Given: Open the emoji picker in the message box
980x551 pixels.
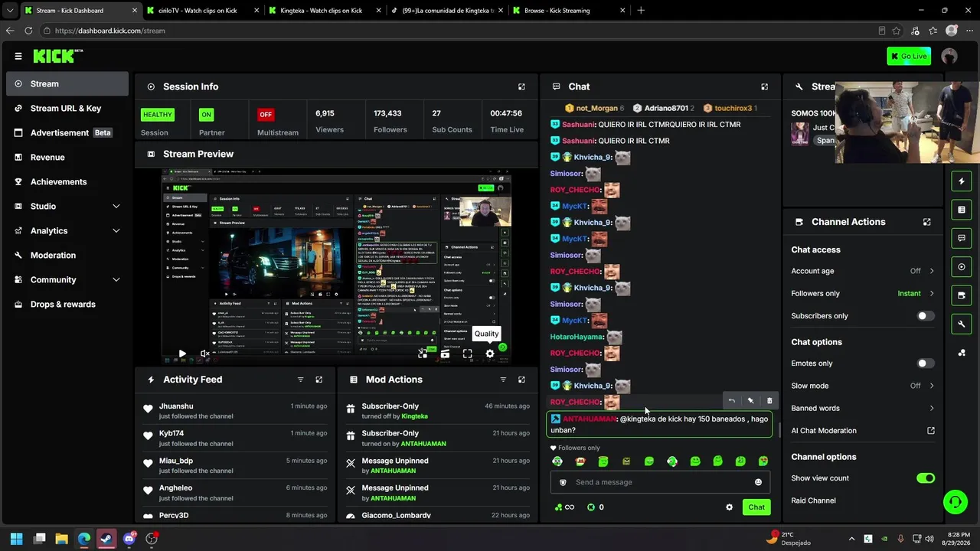Looking at the screenshot, I should click(759, 482).
